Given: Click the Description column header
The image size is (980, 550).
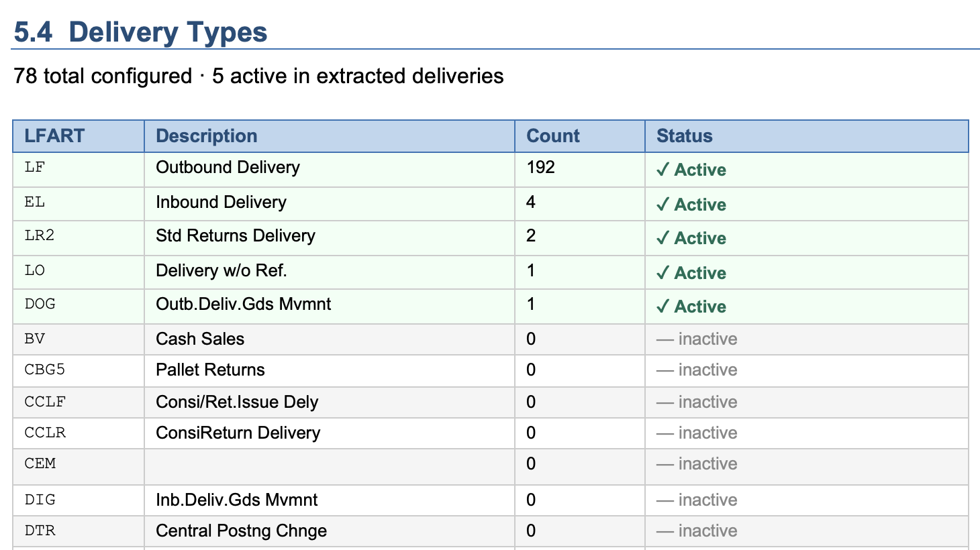Looking at the screenshot, I should click(x=206, y=136).
